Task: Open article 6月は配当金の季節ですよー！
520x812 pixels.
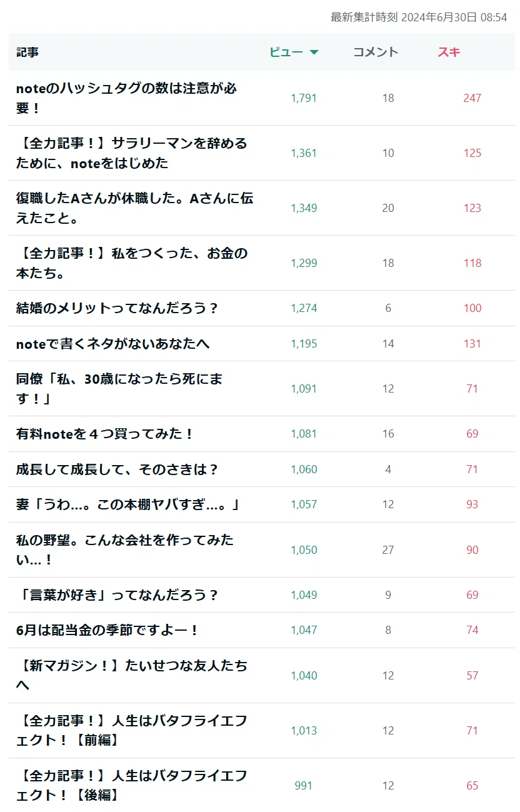Action: point(107,630)
